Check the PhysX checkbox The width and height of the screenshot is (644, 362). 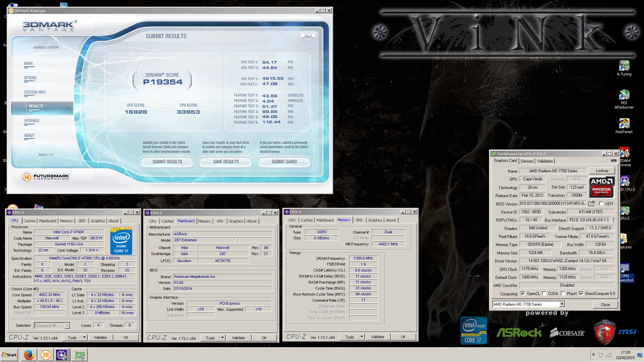[563, 294]
